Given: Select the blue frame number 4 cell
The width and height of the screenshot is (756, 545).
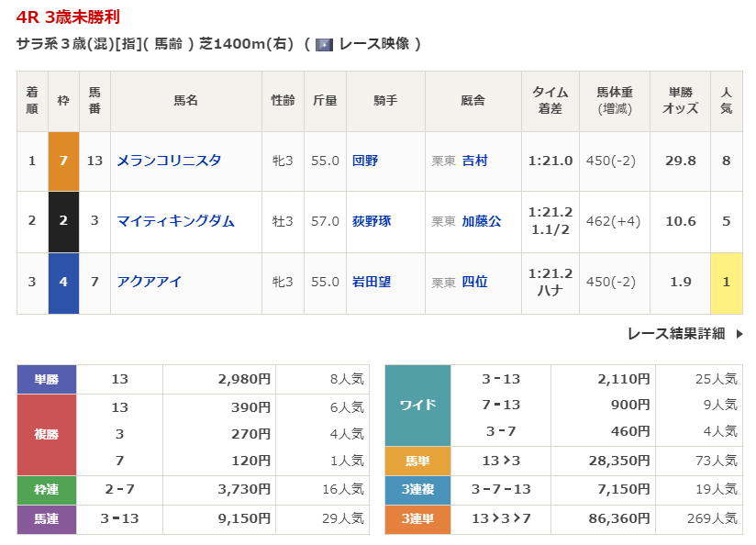Looking at the screenshot, I should pyautogui.click(x=63, y=282).
